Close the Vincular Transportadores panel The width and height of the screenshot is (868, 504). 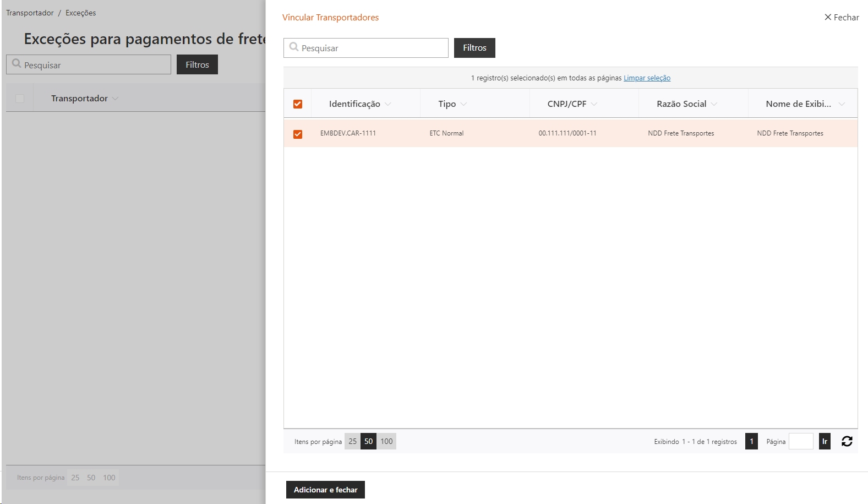(842, 18)
